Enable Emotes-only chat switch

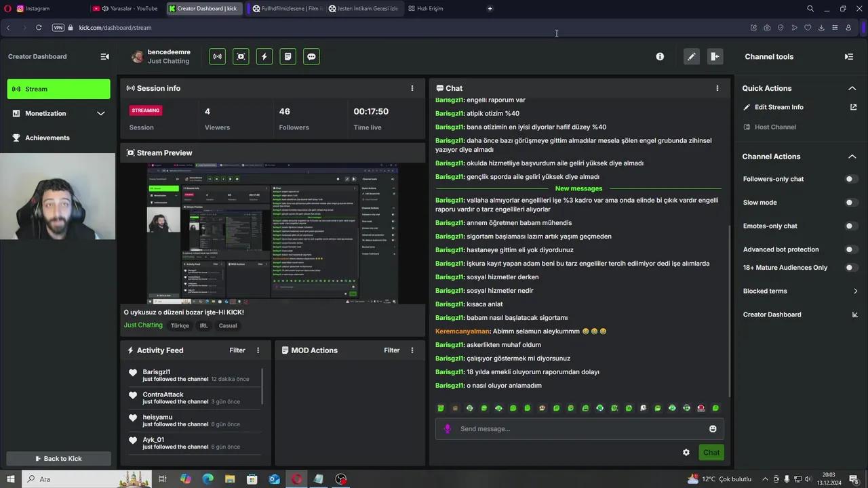click(x=850, y=226)
